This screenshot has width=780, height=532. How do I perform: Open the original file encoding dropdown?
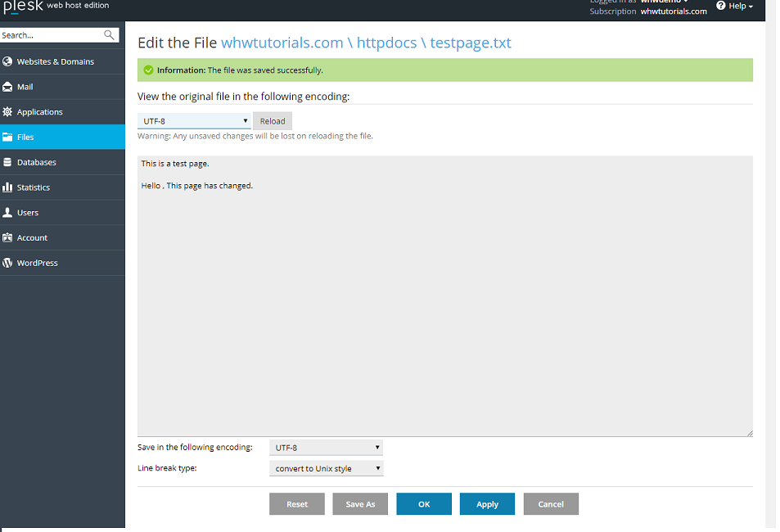point(194,120)
